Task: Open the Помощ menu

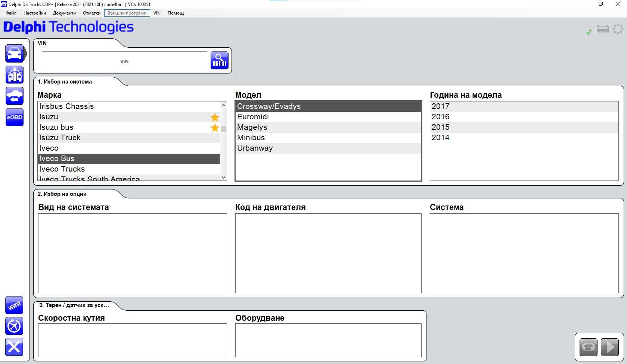Action: coord(176,13)
